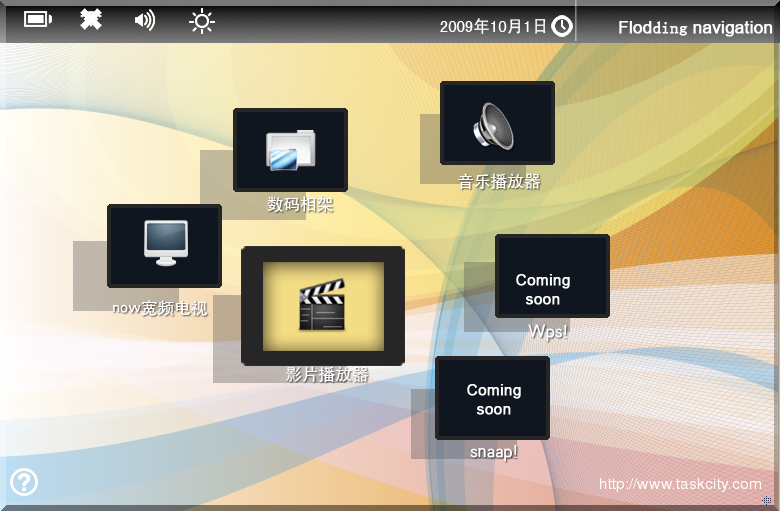This screenshot has height=511, width=780.
Task: Click the 音乐播放器 label
Action: (499, 181)
